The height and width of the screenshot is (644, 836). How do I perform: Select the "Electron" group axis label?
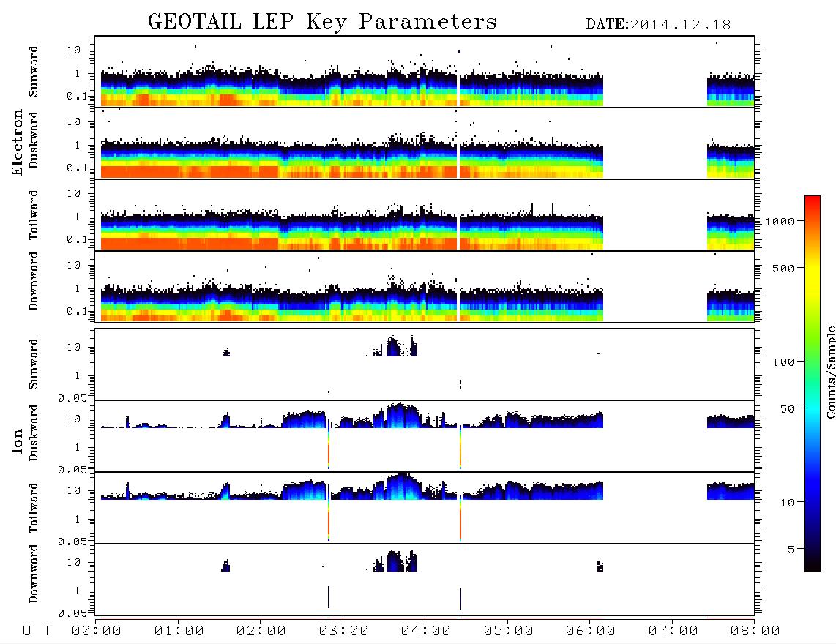pos(17,142)
